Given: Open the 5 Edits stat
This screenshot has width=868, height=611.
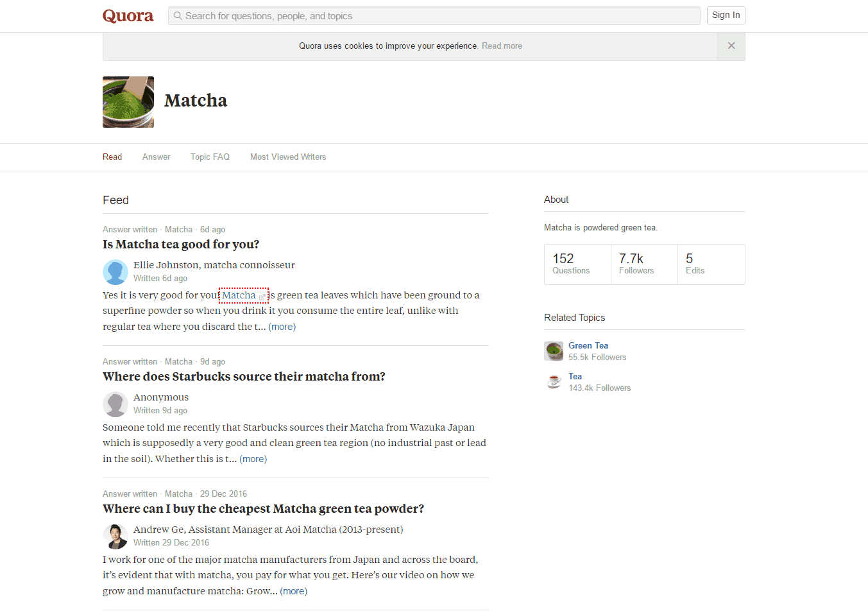Looking at the screenshot, I should click(x=711, y=264).
